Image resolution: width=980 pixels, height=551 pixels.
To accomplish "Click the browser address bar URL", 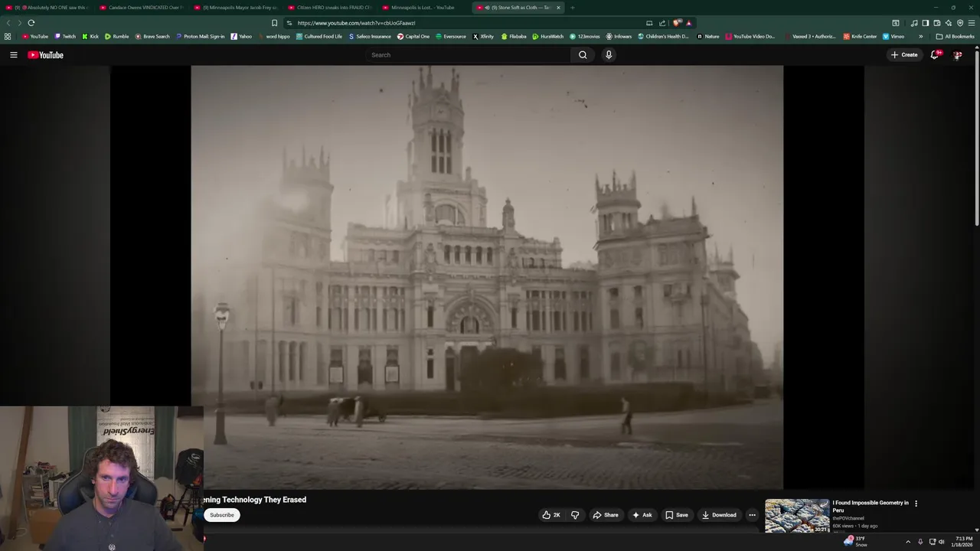I will point(356,23).
